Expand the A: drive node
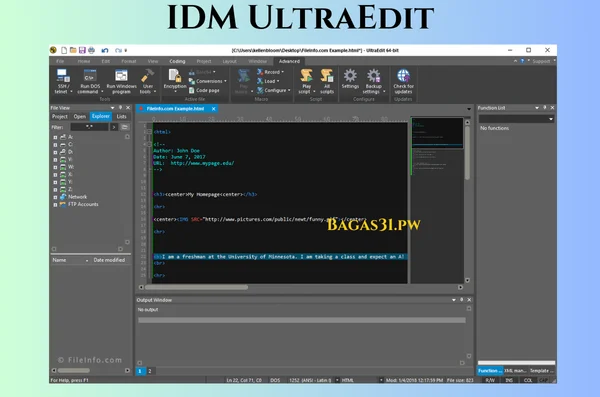 point(55,137)
